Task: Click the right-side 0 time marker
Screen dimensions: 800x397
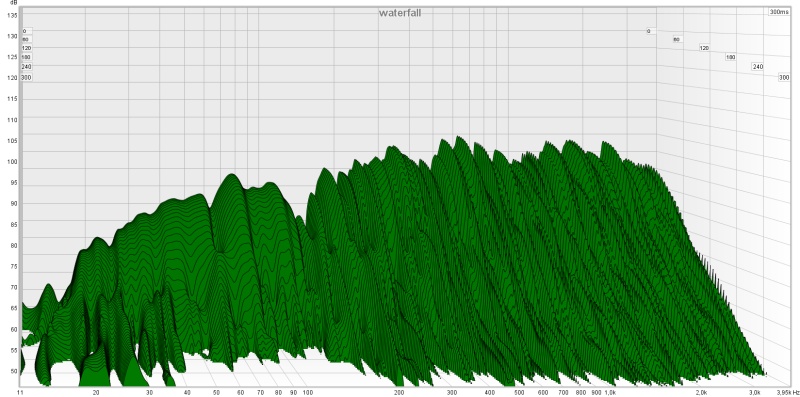Action: 648,31
